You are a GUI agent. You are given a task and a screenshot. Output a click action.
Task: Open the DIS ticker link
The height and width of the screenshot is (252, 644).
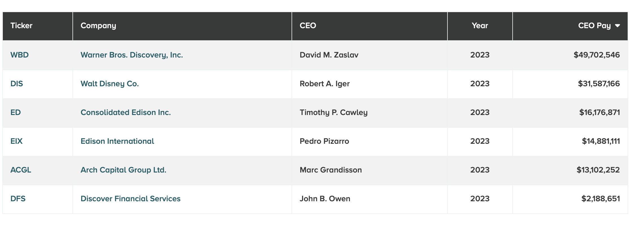[x=17, y=84]
